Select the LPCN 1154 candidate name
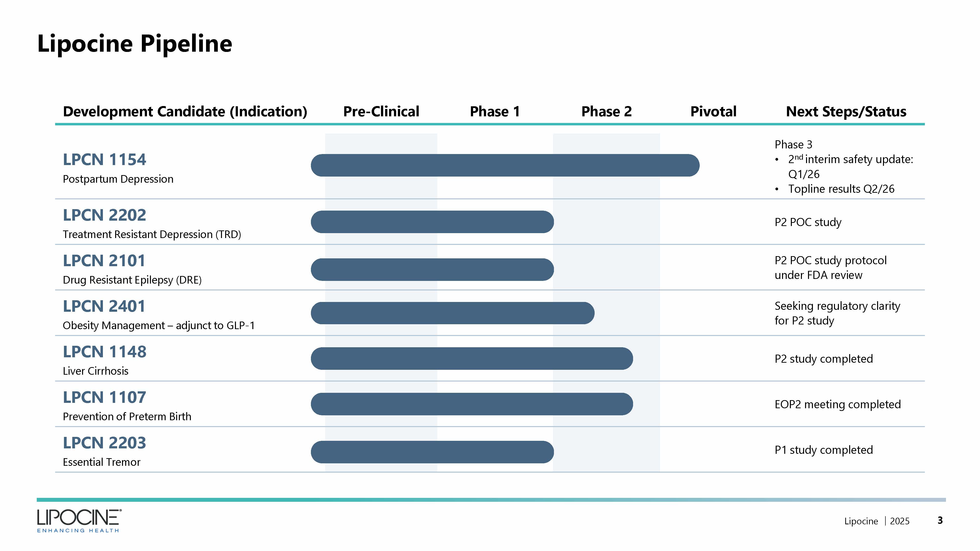This screenshot has width=980, height=551. (104, 160)
